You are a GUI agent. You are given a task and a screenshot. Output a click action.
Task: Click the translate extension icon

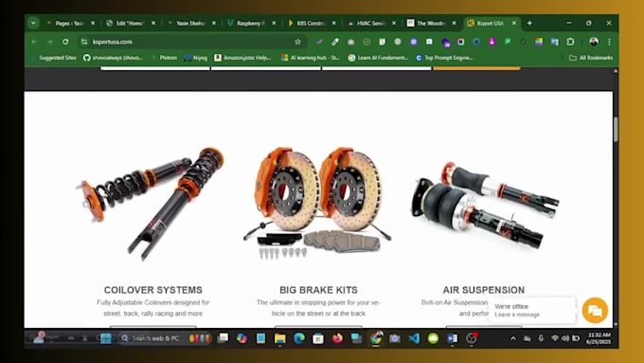[554, 42]
